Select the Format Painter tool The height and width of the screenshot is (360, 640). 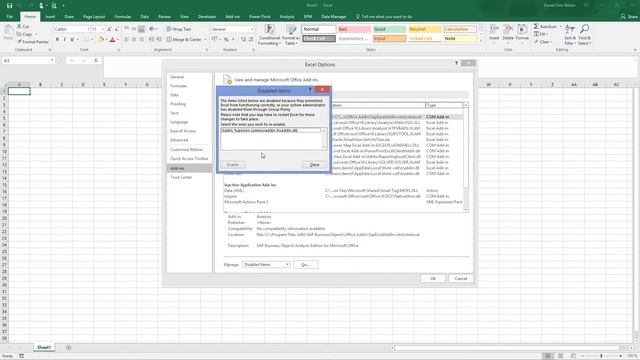pos(33,42)
